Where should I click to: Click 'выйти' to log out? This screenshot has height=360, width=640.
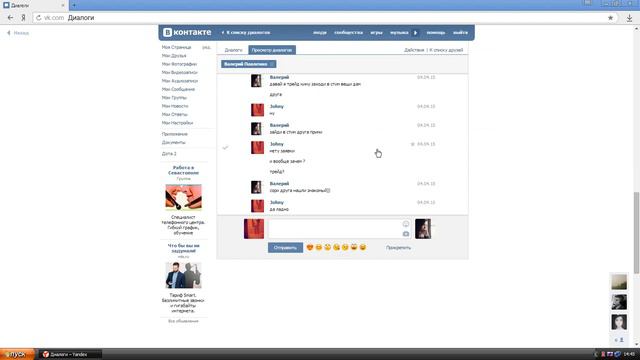coord(460,32)
